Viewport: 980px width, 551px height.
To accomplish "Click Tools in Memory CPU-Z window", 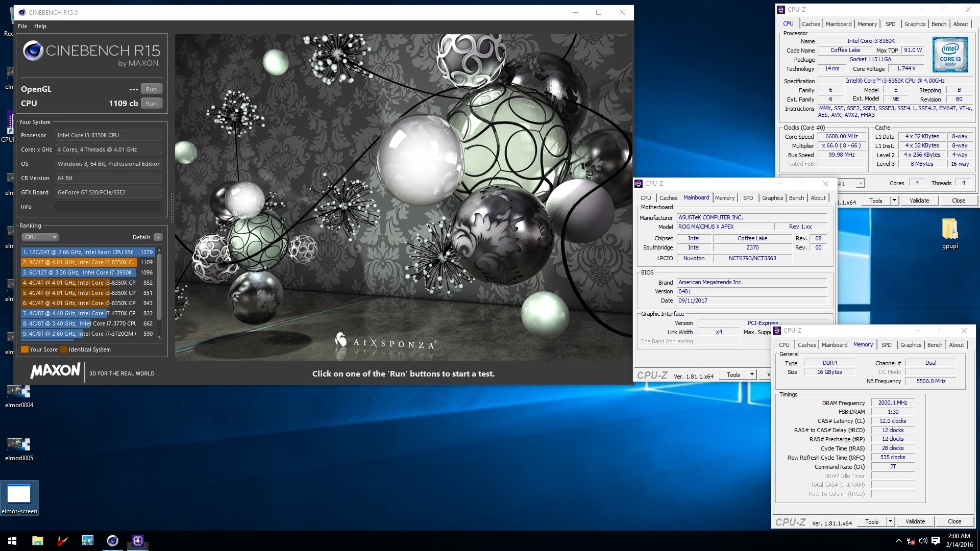I will pos(872,521).
